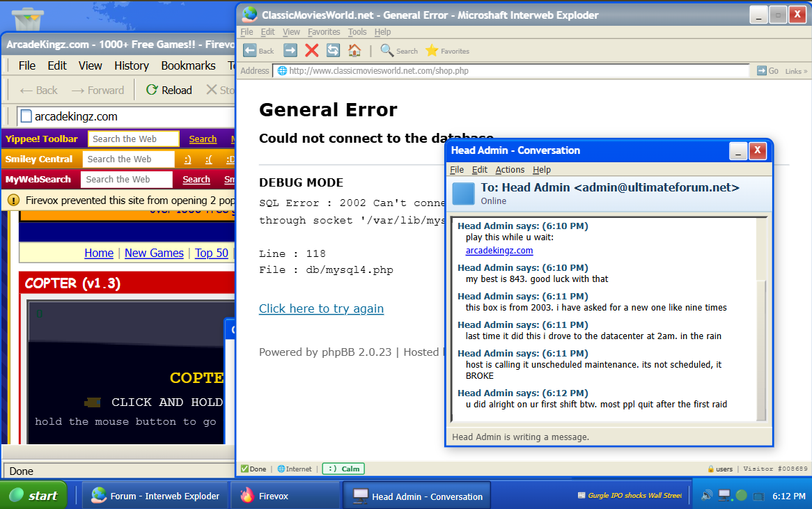
Task: Click Search link on Yippee! Toolbar
Action: point(203,139)
